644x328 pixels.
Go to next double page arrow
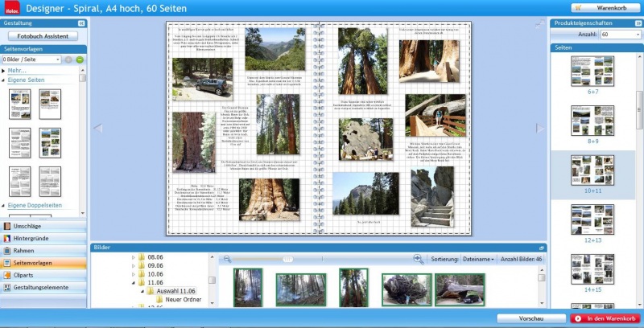point(539,129)
